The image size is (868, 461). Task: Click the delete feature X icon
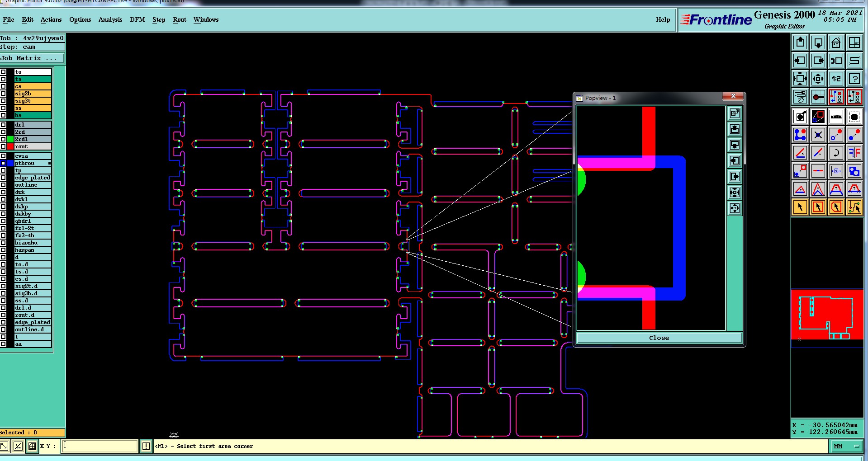pyautogui.click(x=818, y=135)
